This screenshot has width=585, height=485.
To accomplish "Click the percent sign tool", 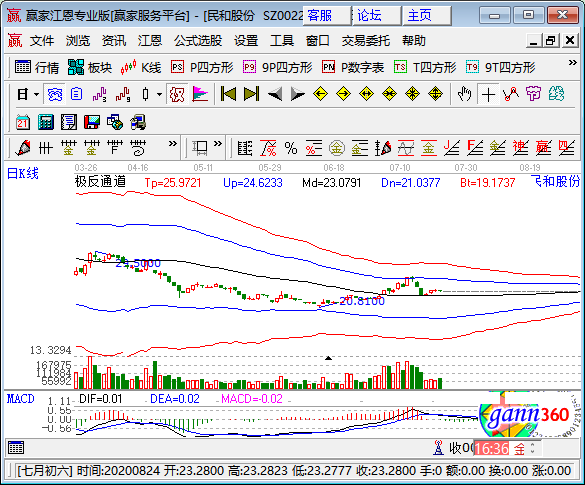I will [291, 148].
